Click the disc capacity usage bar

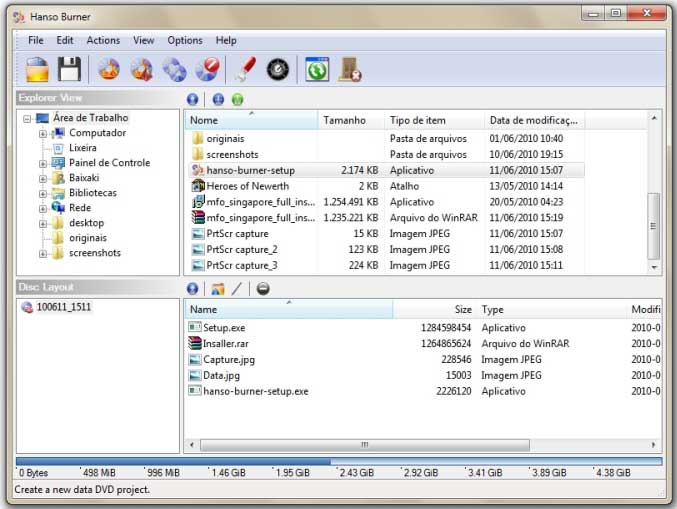click(338, 461)
